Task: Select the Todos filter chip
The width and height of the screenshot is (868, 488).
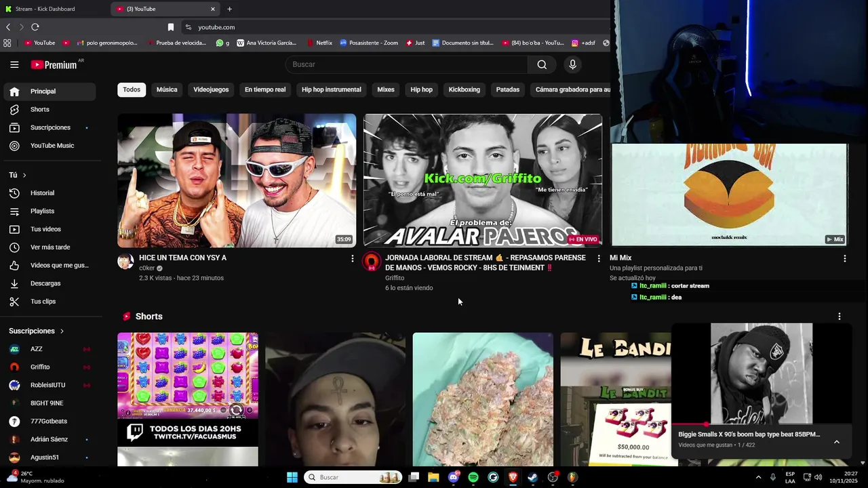Action: click(x=132, y=89)
